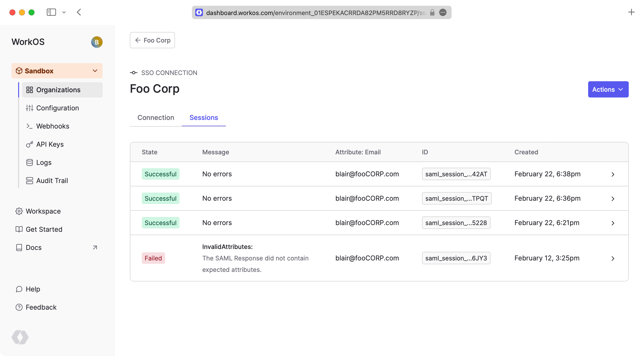Open the Actions dropdown button

pyautogui.click(x=608, y=89)
